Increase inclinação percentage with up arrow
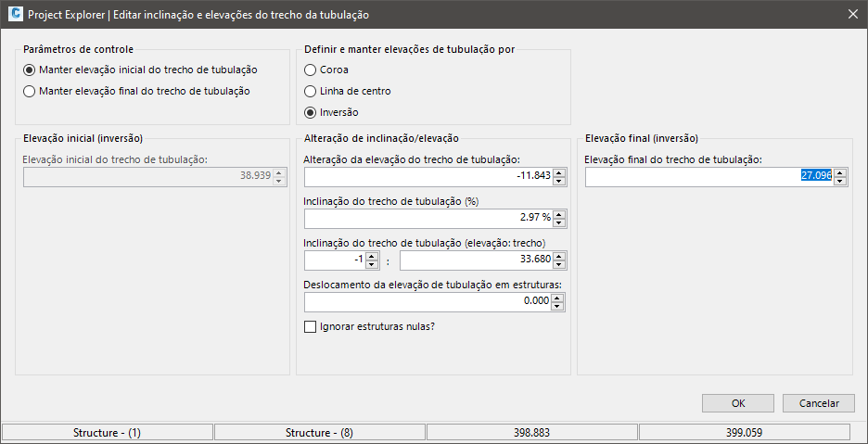 point(559,214)
